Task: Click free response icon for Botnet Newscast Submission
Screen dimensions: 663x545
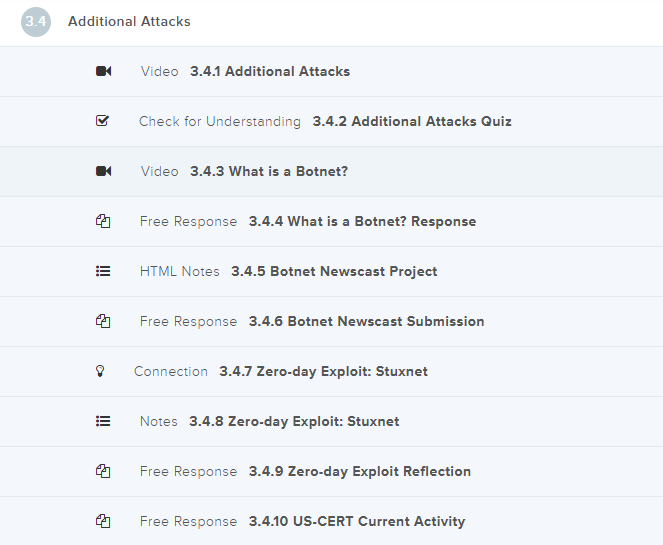Action: pyautogui.click(x=102, y=321)
